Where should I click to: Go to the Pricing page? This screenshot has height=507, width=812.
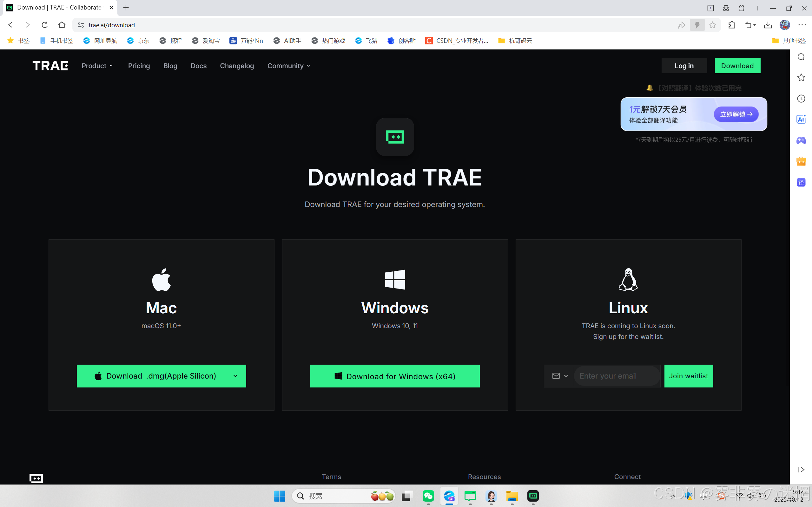139,66
